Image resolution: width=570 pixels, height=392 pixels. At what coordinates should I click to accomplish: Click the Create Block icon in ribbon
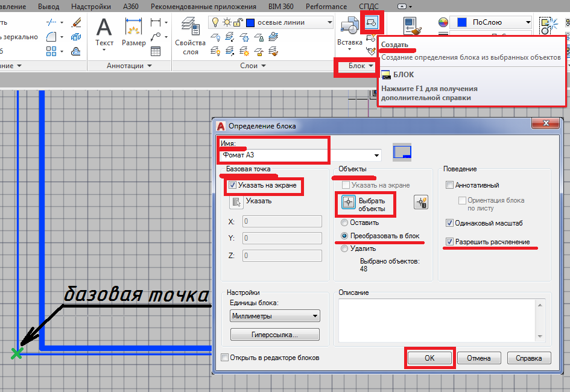[x=371, y=22]
